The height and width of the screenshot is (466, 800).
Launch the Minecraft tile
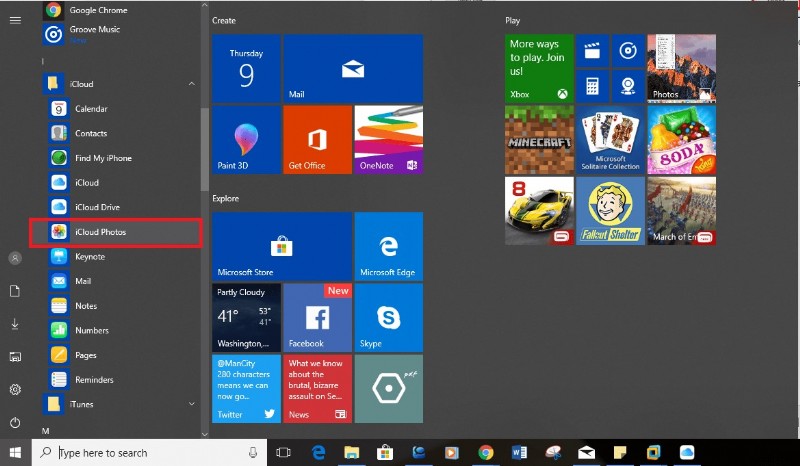[x=539, y=140]
